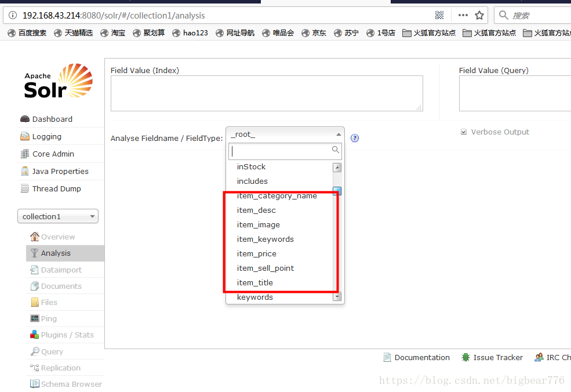Click the Documents icon
Viewport: 571px width, 392px height.
35,286
